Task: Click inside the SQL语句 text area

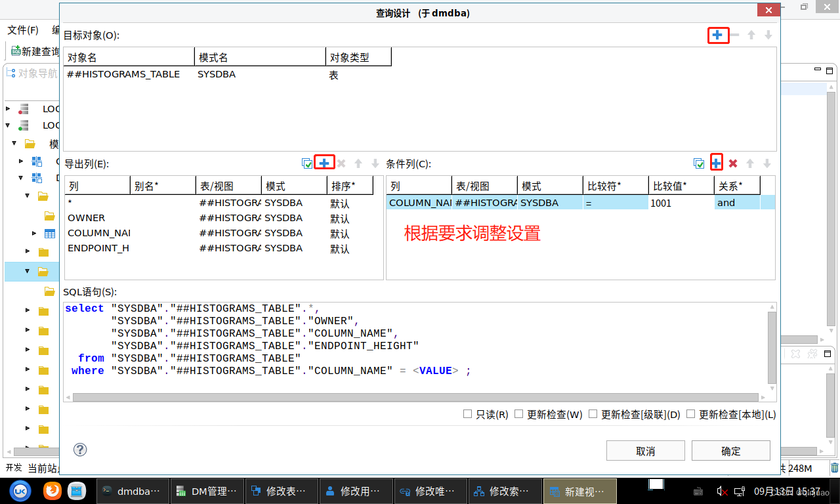Action: (x=416, y=348)
